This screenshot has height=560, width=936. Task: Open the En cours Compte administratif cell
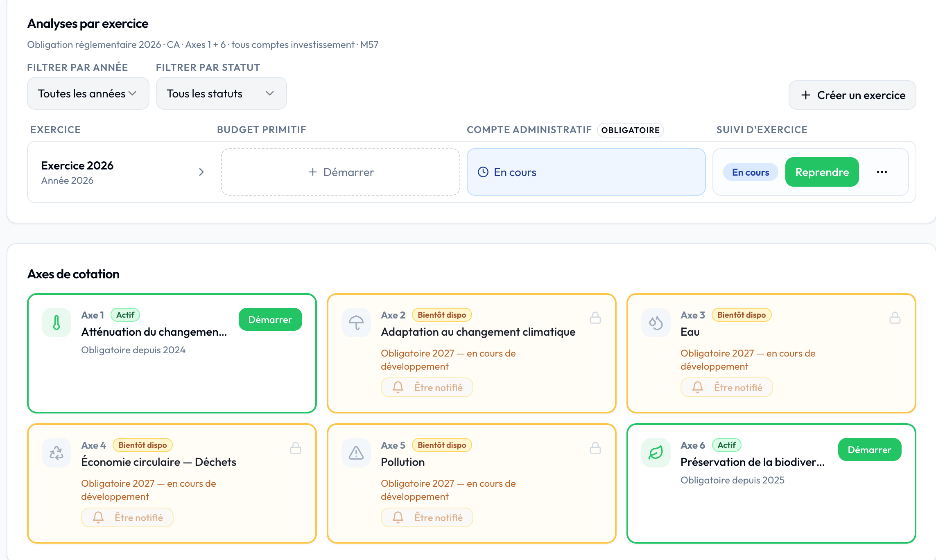tap(586, 172)
